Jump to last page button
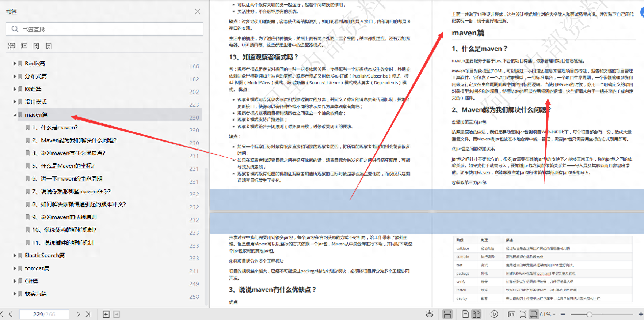This screenshot has width=644, height=320. click(x=88, y=314)
